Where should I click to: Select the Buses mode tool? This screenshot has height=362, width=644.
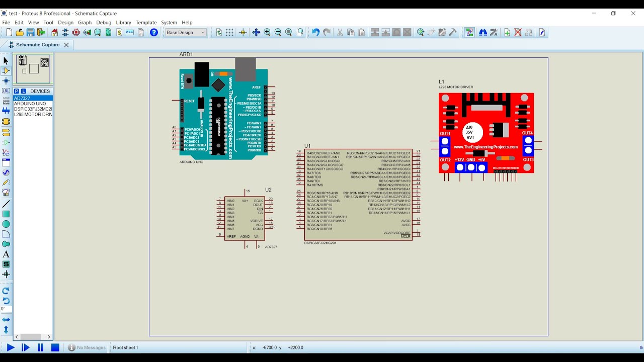6,111
